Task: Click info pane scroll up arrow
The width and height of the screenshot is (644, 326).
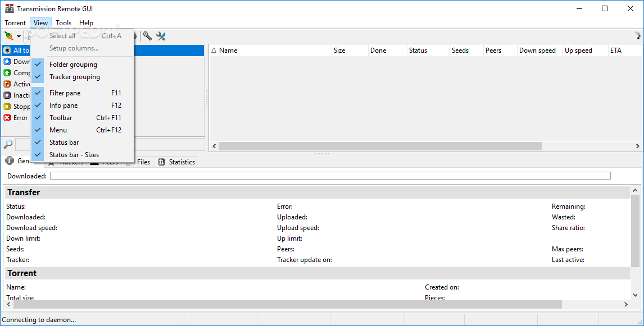Action: pyautogui.click(x=636, y=191)
